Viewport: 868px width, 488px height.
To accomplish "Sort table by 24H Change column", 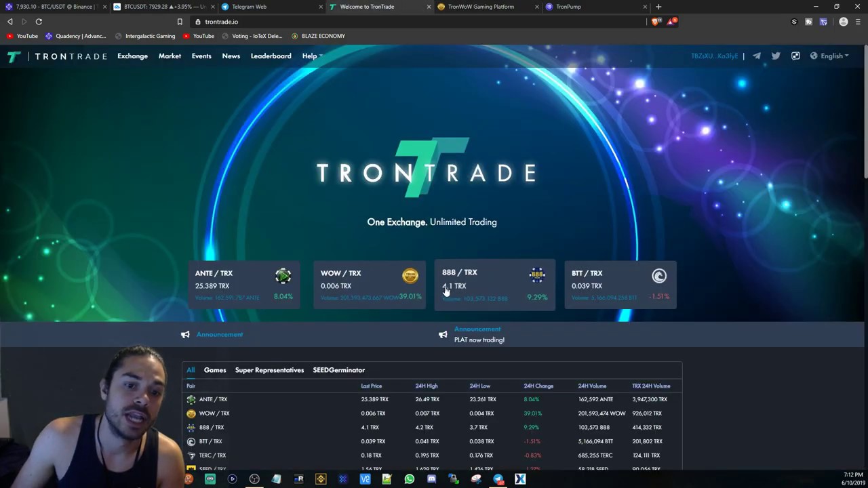I will point(538,386).
